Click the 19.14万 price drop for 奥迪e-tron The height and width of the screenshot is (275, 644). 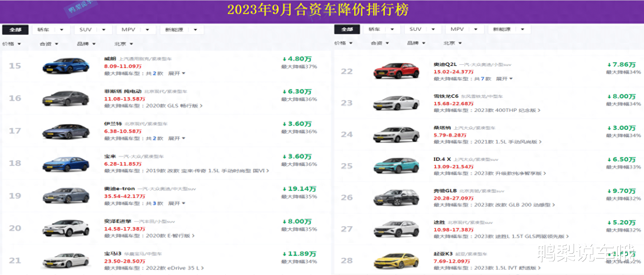point(299,189)
